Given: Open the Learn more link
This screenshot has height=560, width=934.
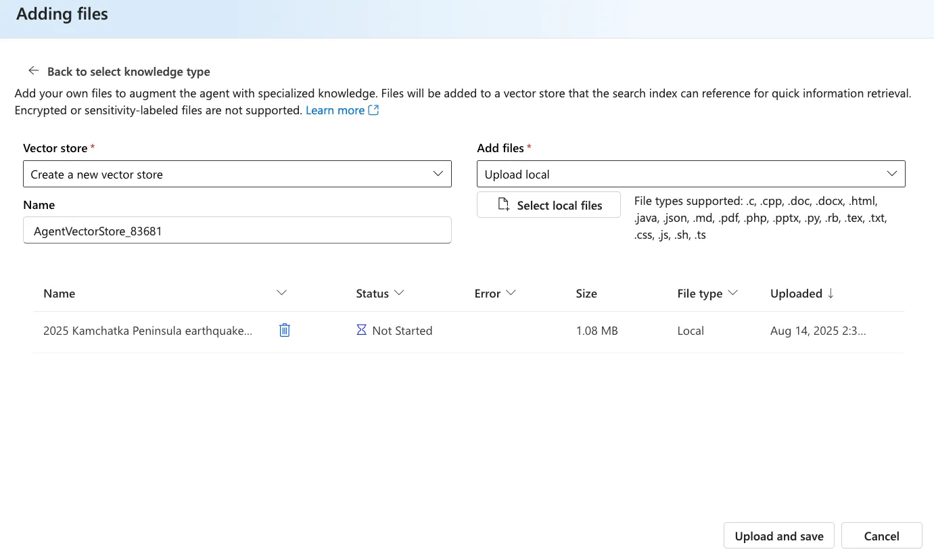Looking at the screenshot, I should (335, 110).
